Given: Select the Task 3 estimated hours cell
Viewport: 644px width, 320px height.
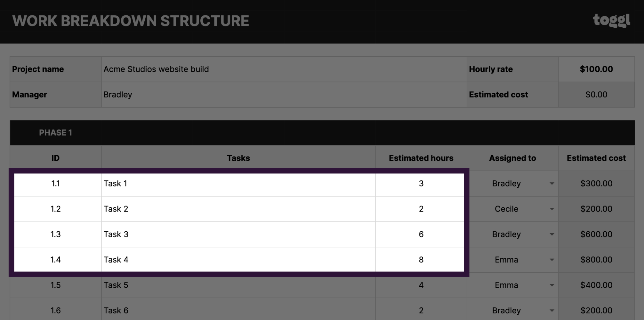Looking at the screenshot, I should click(421, 234).
